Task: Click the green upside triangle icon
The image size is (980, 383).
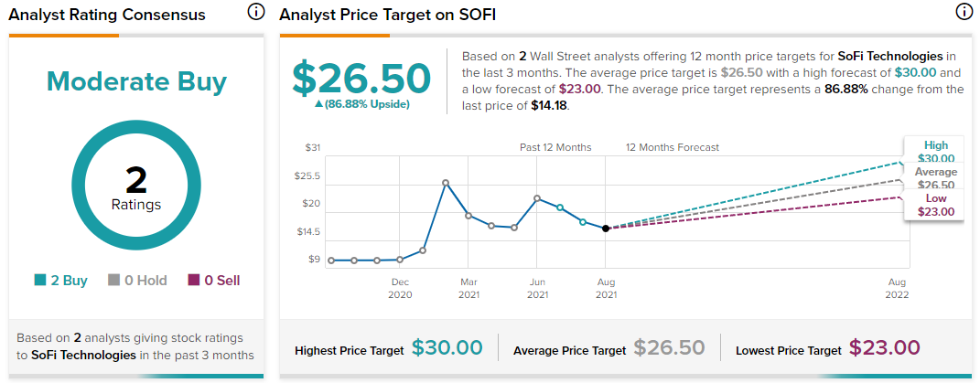Action: [x=318, y=105]
